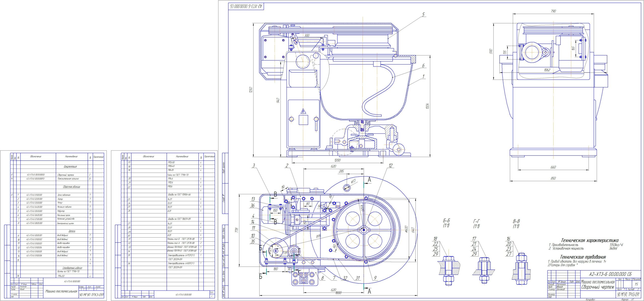Click callout number 5 in side view
This screenshot has width=644, height=301.
[423, 14]
